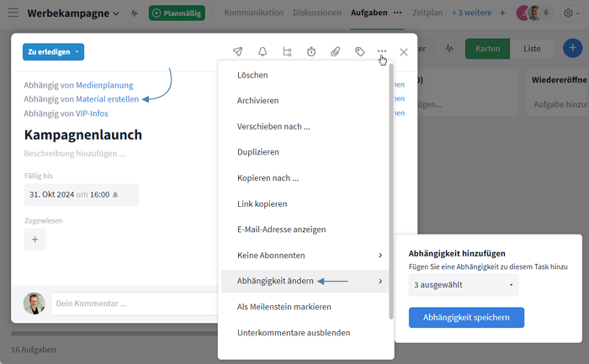Open the 'Material erstellen' dependency link

(108, 99)
